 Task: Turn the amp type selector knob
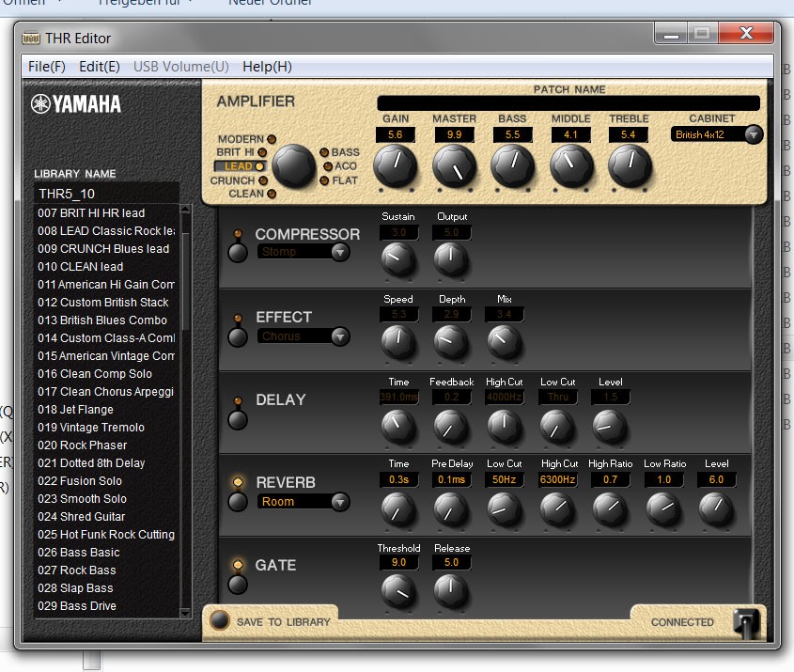coord(293,165)
